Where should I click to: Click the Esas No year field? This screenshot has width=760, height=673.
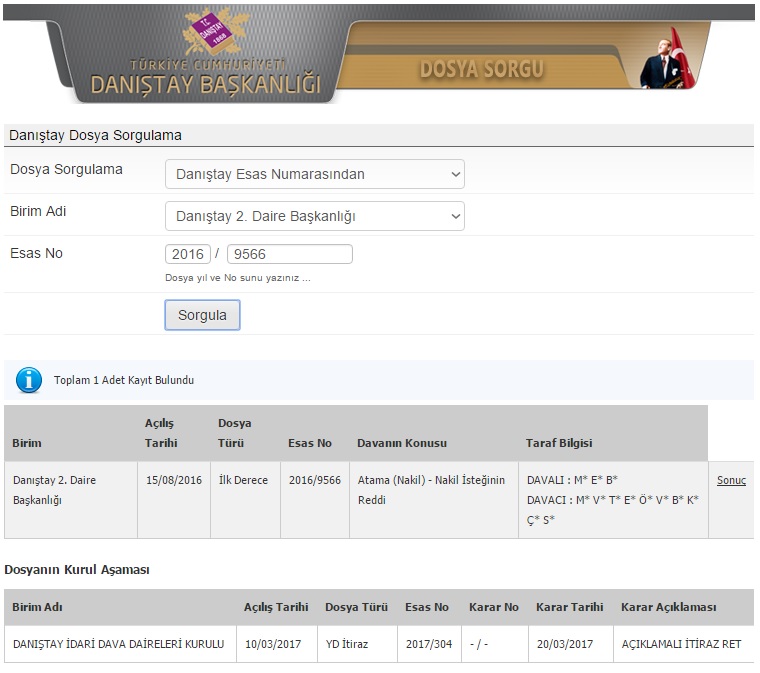pos(187,254)
